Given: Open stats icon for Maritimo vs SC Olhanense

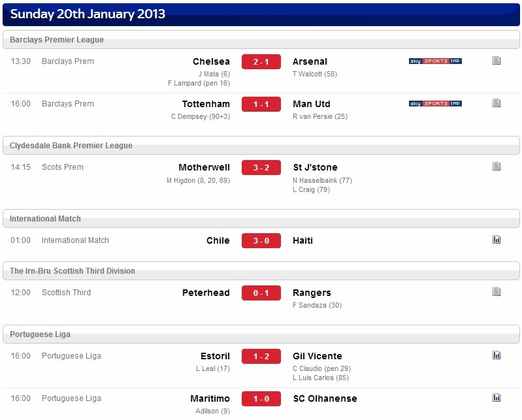Looking at the screenshot, I should 497,398.
